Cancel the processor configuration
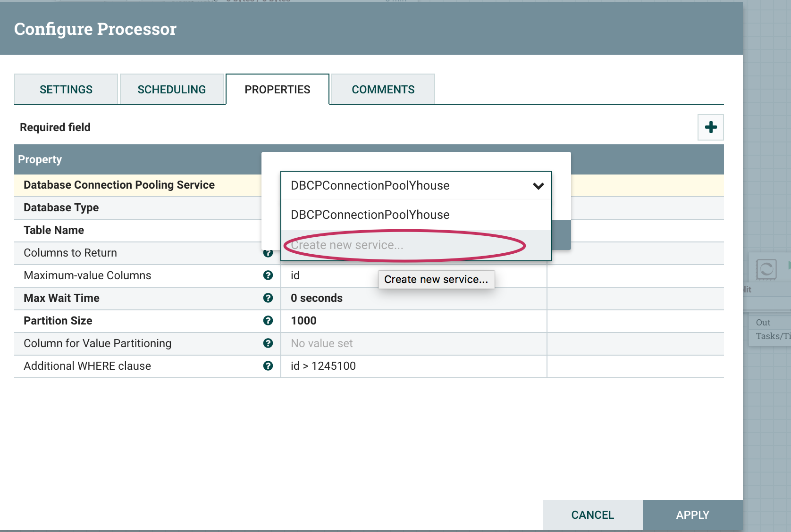Viewport: 791px width, 532px height. (x=593, y=515)
